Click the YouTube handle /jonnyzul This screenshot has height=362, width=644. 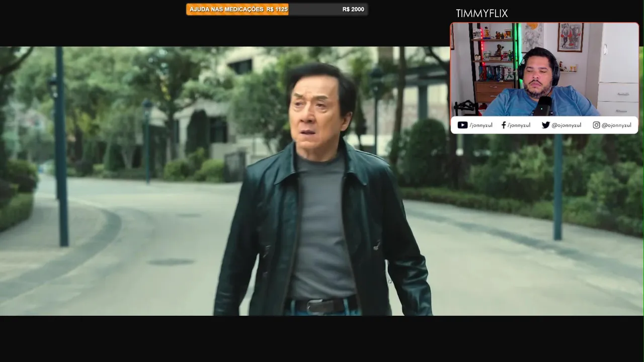[x=480, y=125]
